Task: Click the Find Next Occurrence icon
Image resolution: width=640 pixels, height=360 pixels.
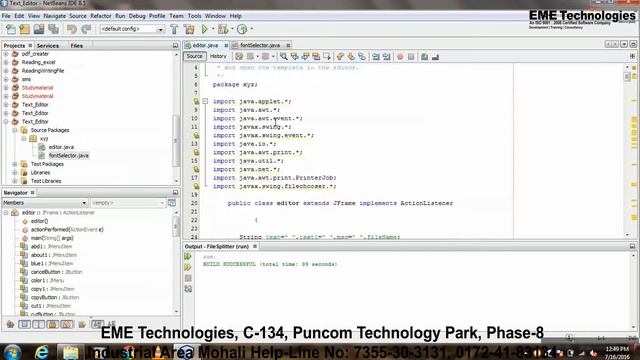Action: [x=305, y=57]
